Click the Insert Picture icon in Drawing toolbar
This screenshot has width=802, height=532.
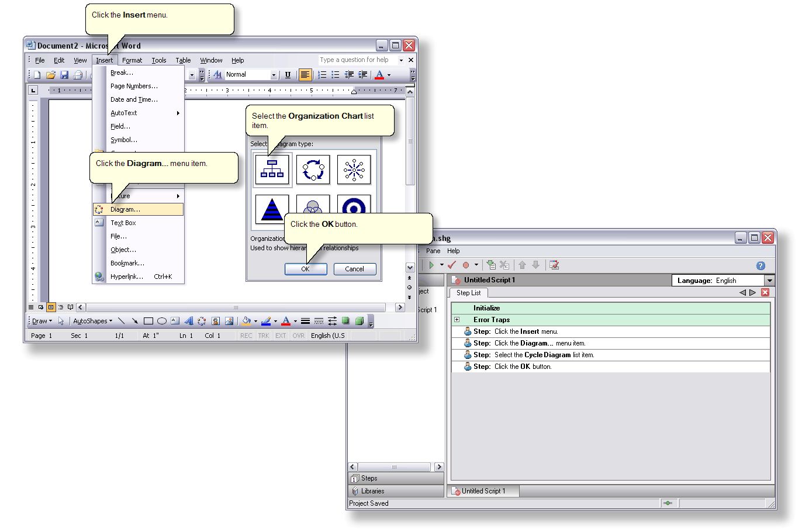point(229,321)
